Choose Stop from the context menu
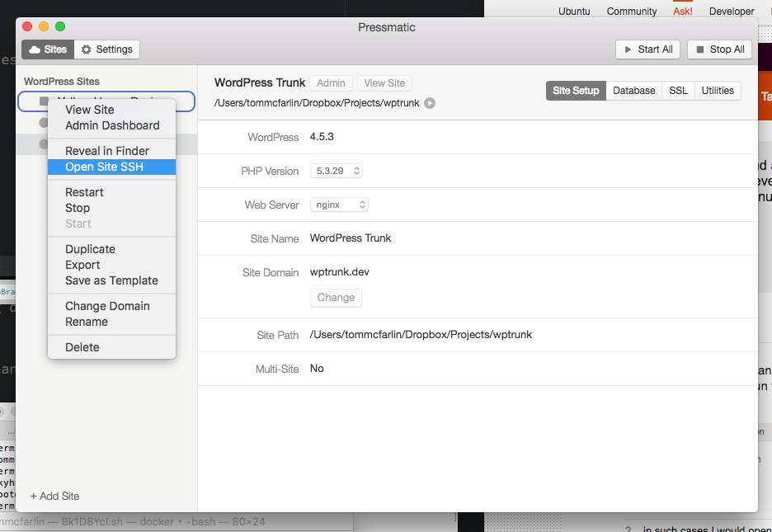 112,208
